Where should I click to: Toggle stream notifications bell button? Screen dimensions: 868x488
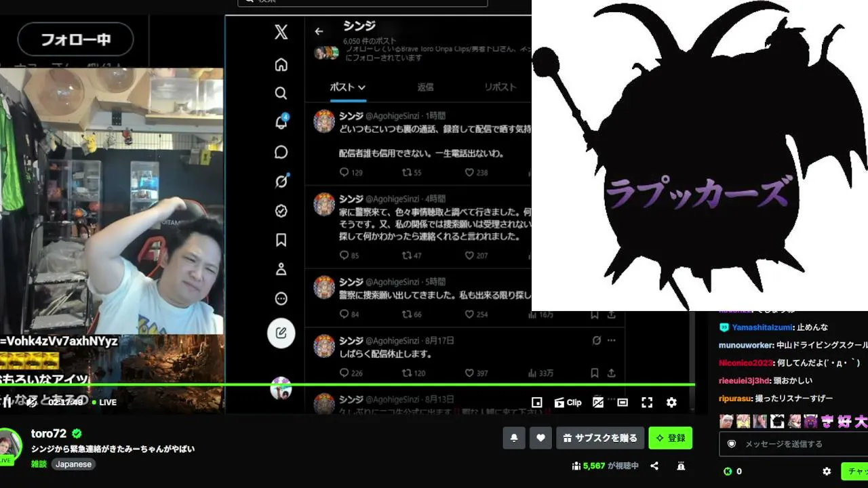point(514,438)
